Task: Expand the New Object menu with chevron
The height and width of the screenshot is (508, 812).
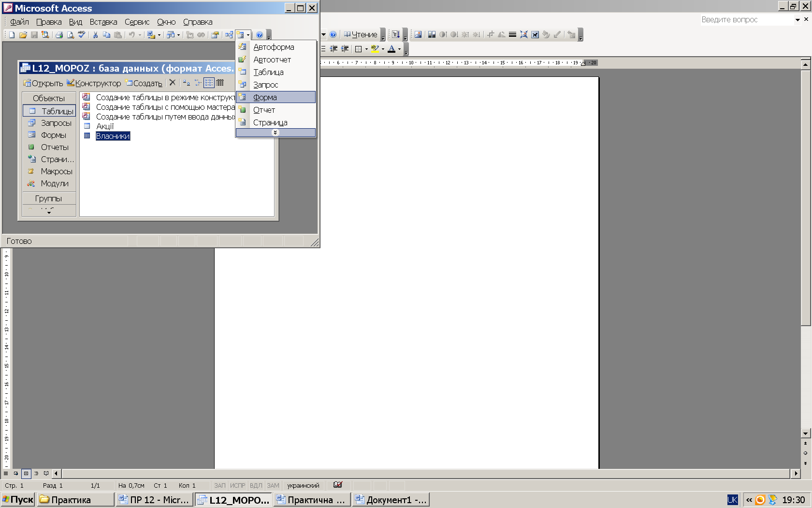Action: (x=275, y=133)
